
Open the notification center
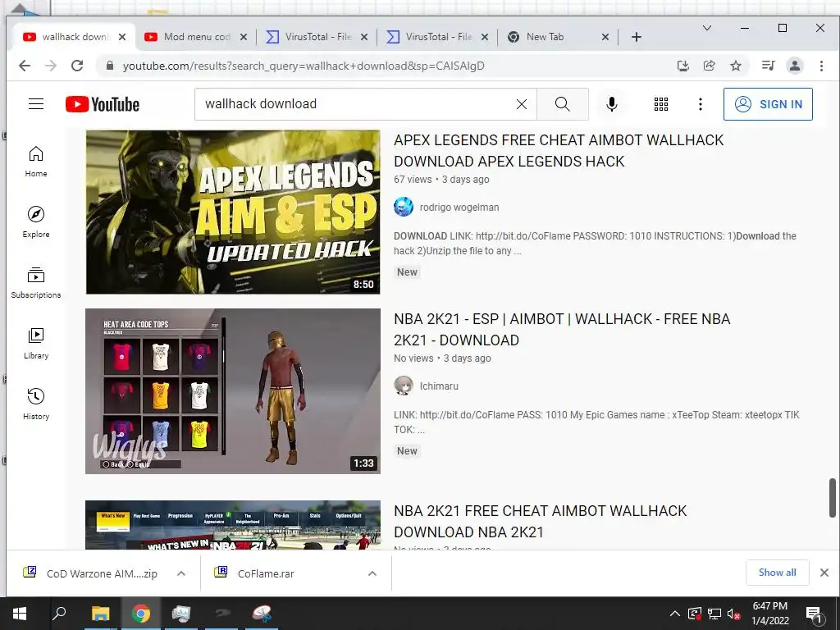click(813, 614)
